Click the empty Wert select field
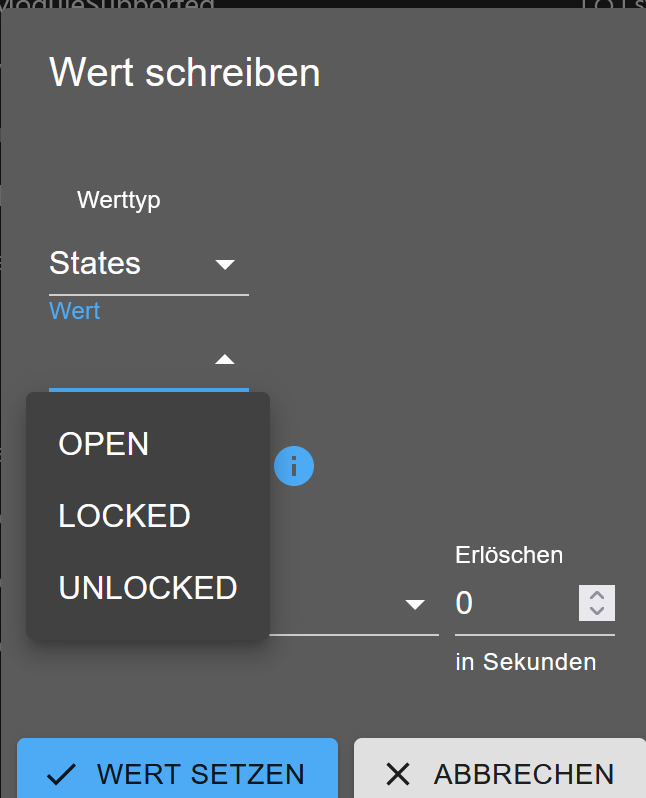646x798 pixels. 149,360
